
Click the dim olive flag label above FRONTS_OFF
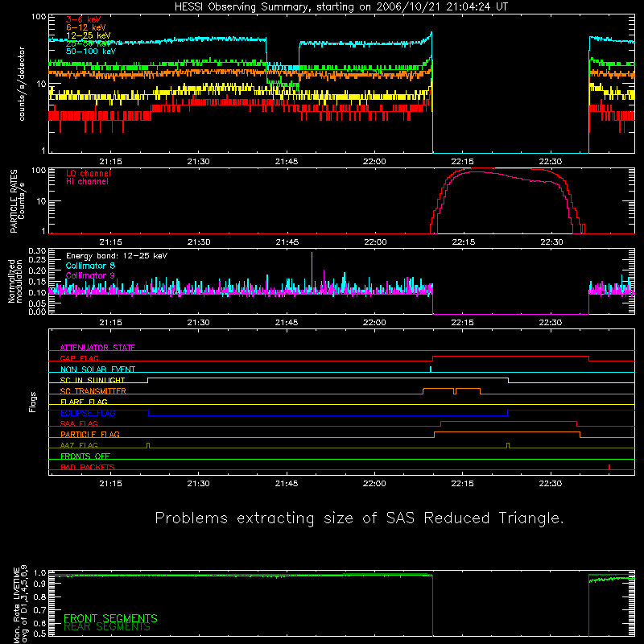click(79, 445)
